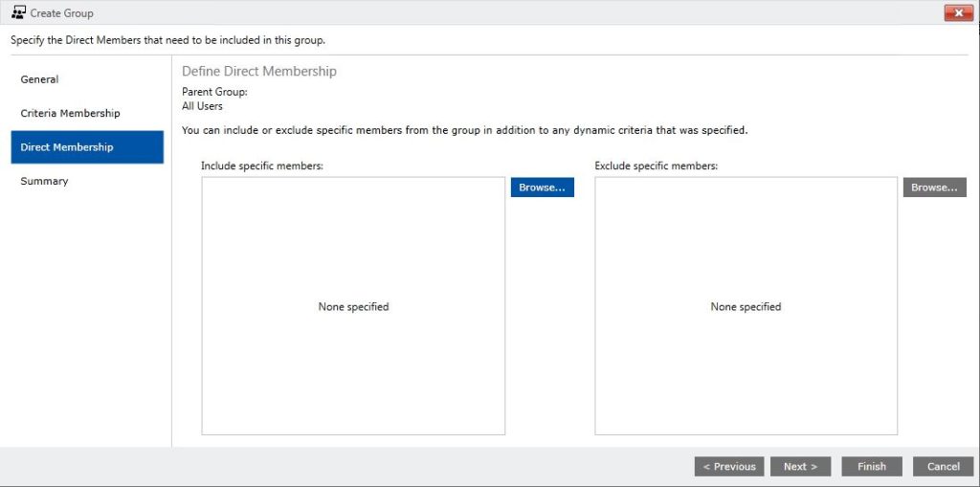Select the All Users parent group text

pyautogui.click(x=202, y=106)
